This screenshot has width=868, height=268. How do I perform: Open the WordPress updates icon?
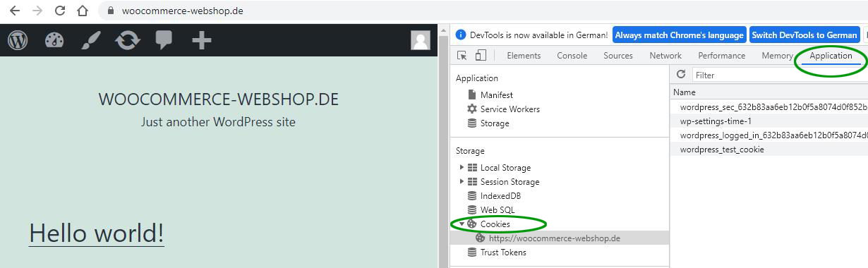coord(128,40)
